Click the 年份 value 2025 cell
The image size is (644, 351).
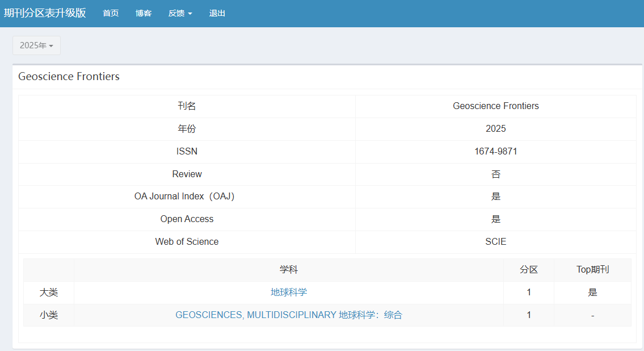click(496, 129)
